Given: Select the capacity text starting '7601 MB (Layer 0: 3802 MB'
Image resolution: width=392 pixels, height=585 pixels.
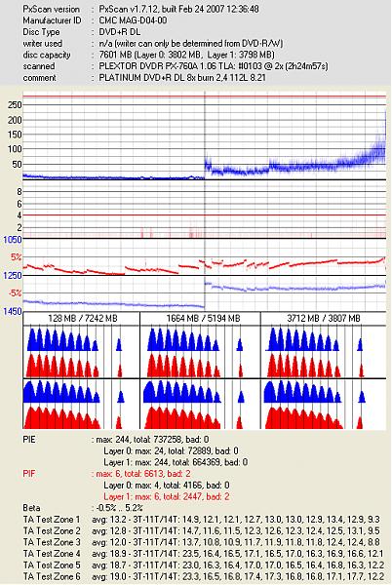Looking at the screenshot, I should point(187,56).
